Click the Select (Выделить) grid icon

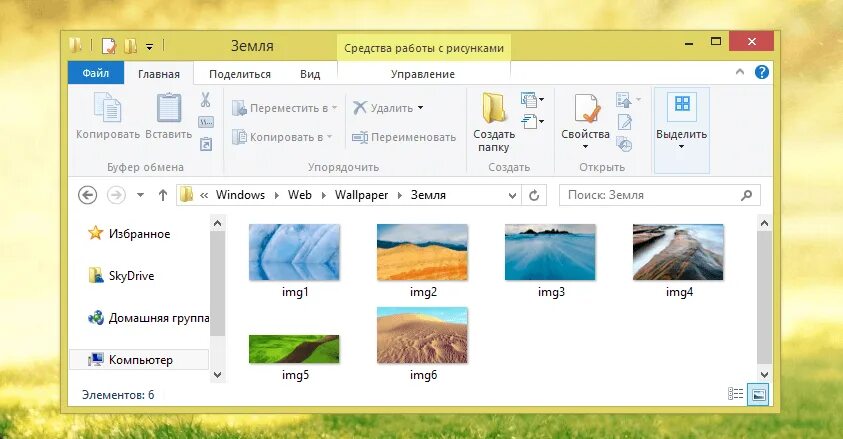coord(682,103)
